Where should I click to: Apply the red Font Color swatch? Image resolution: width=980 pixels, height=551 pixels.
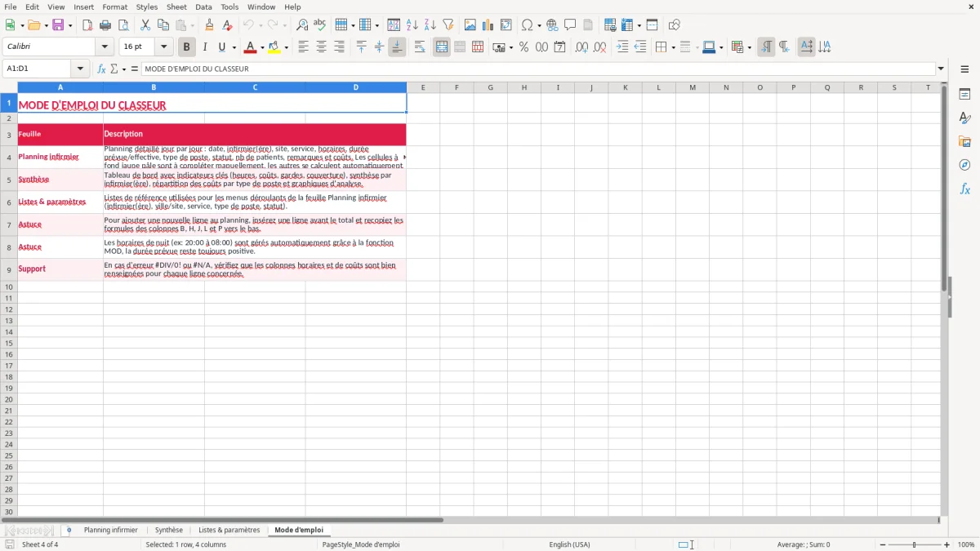coord(251,47)
